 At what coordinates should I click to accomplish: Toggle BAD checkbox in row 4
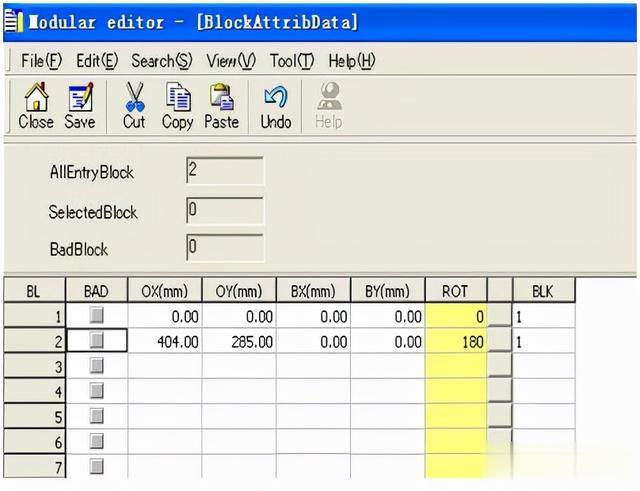pos(97,391)
